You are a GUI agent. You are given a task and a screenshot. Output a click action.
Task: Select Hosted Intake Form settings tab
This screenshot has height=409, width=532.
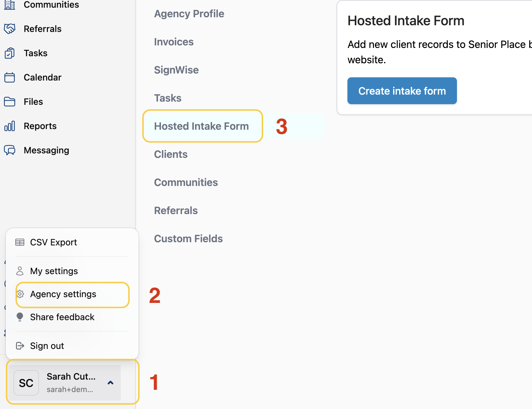click(x=201, y=126)
